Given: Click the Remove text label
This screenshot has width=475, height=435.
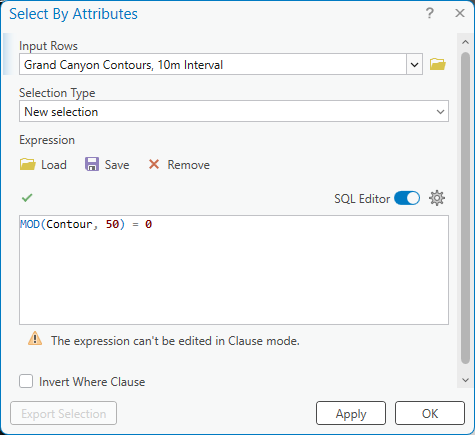Looking at the screenshot, I should (189, 165).
